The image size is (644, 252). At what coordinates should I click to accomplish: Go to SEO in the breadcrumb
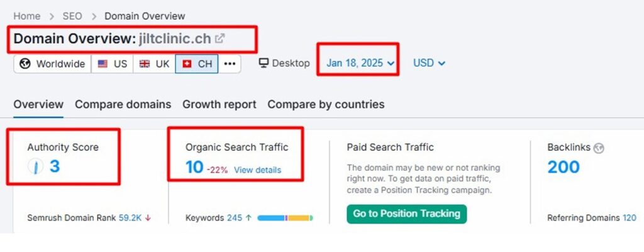72,16
